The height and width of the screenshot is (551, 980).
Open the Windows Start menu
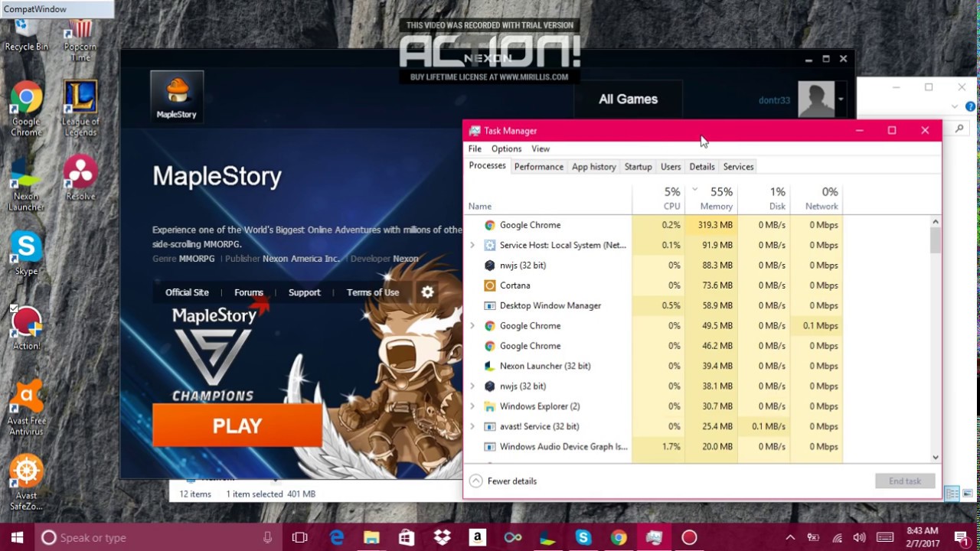(17, 537)
